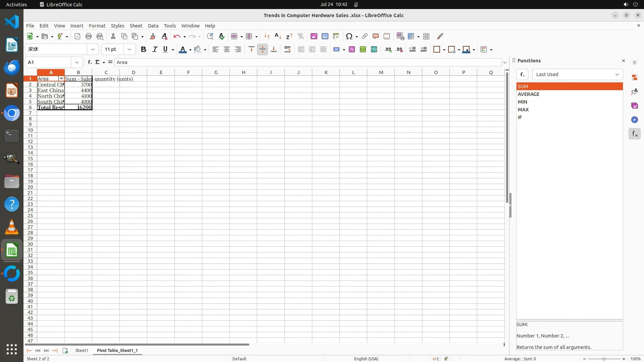The image size is (644, 362).
Task: Select AVERAGE in the functions list
Action: [529, 94]
